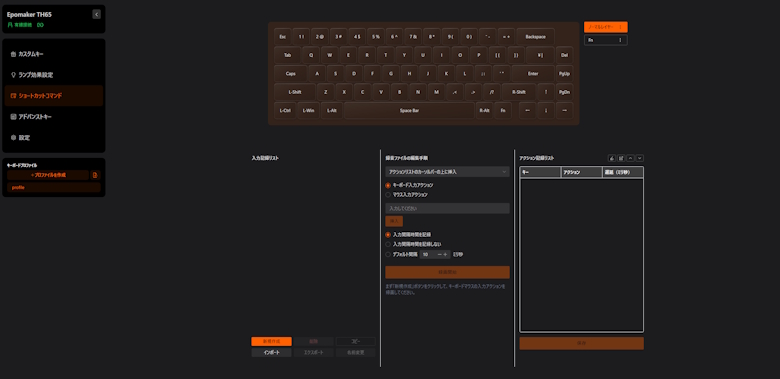Click the right arrow key on virtual keyboard
The height and width of the screenshot is (379, 780).
pos(565,110)
